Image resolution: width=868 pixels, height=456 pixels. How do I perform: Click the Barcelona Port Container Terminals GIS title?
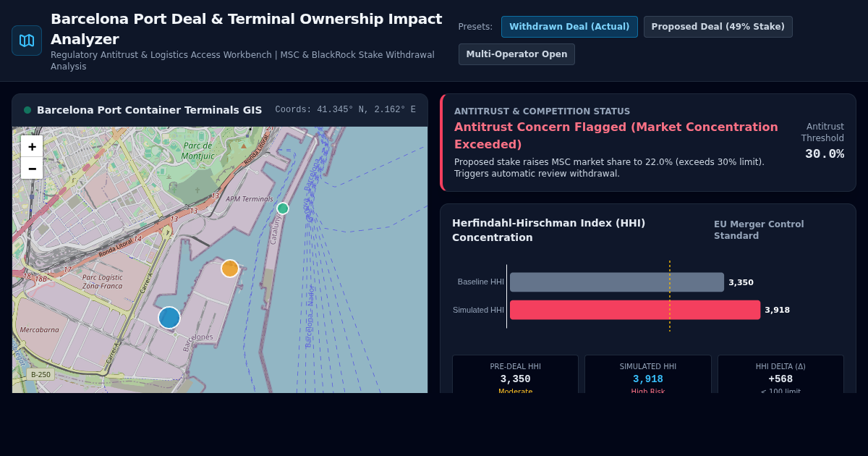pyautogui.click(x=150, y=110)
